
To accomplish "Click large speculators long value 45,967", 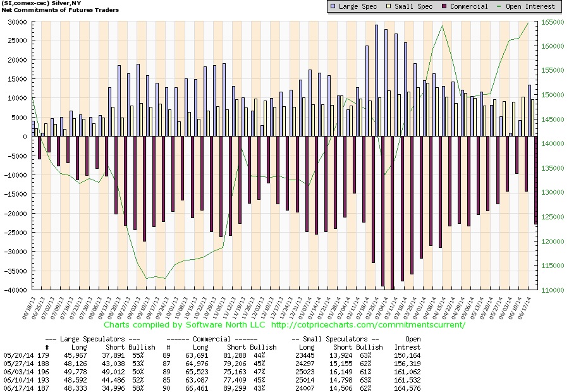I will coord(75,356).
